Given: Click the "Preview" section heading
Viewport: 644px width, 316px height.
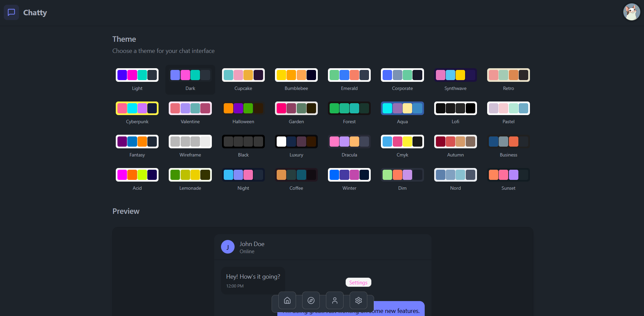Looking at the screenshot, I should click(x=126, y=211).
